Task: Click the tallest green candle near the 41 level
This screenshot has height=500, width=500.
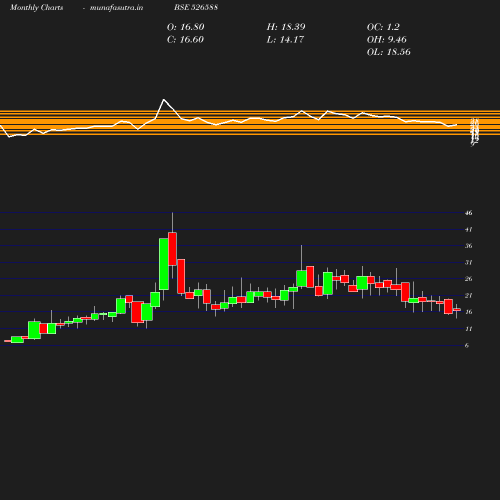Action: click(x=164, y=264)
